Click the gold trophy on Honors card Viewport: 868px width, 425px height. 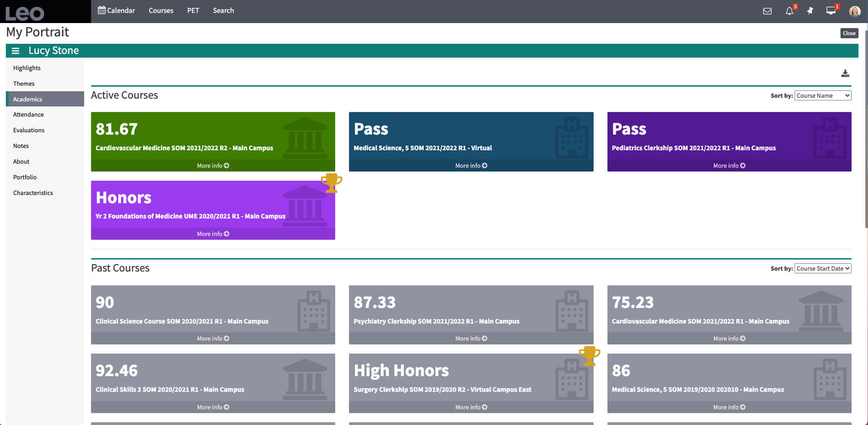331,183
